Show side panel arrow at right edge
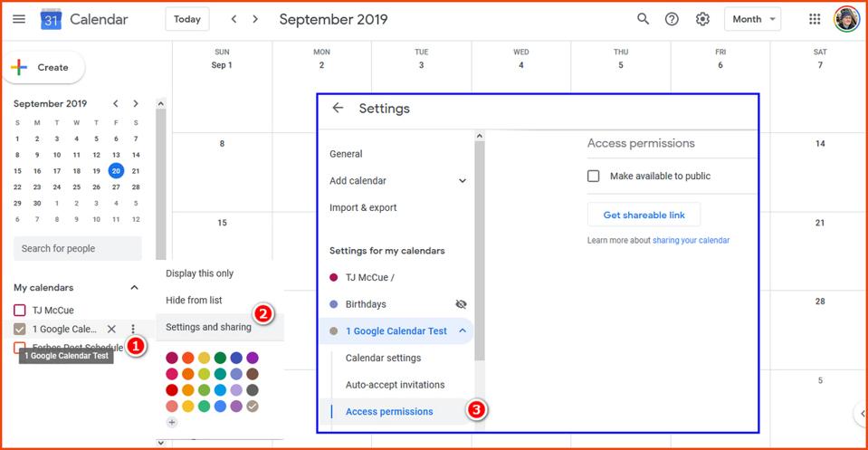 pos(862,414)
